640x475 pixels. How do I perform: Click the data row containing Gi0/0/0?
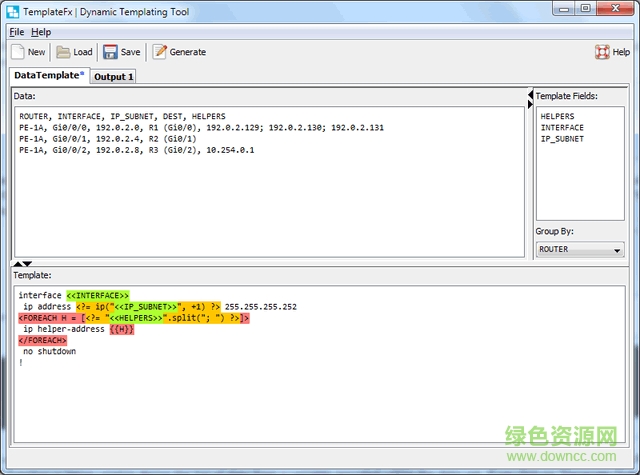[x=201, y=128]
